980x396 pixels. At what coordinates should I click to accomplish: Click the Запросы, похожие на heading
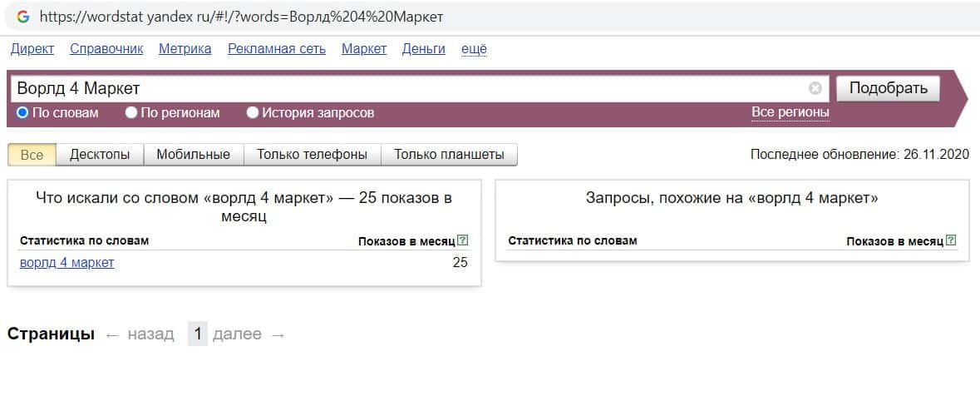pos(731,198)
